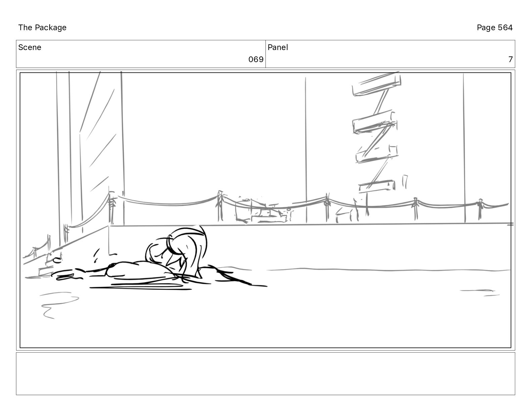
Task: Click the scene number '069'
Action: [256, 59]
